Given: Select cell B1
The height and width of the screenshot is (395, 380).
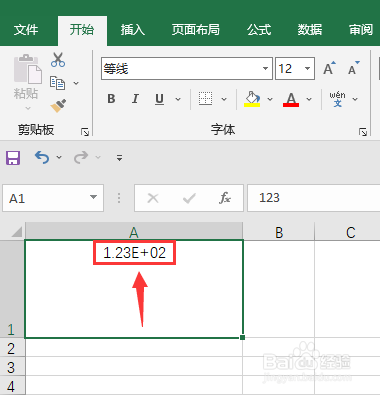Looking at the screenshot, I should pos(279,289).
